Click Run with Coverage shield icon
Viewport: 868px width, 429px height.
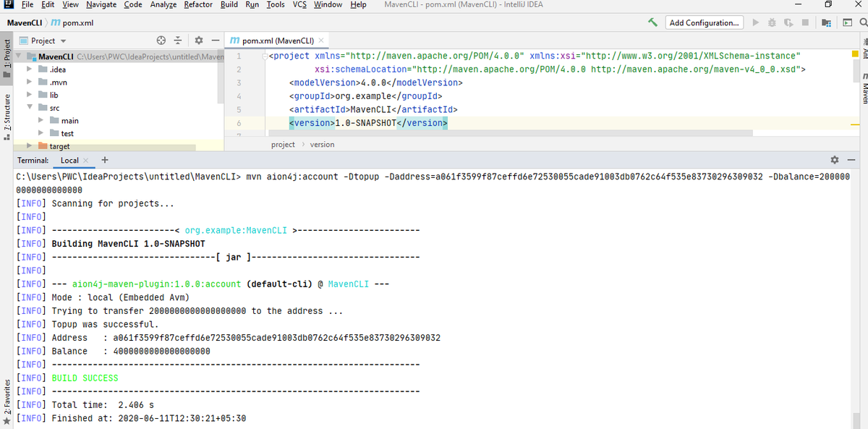pyautogui.click(x=788, y=22)
